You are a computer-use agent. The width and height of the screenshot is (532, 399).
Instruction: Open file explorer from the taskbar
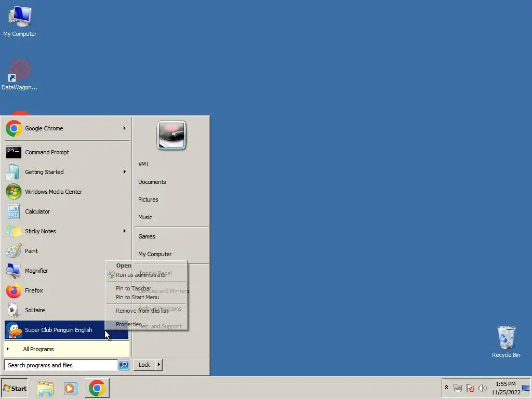(x=45, y=389)
